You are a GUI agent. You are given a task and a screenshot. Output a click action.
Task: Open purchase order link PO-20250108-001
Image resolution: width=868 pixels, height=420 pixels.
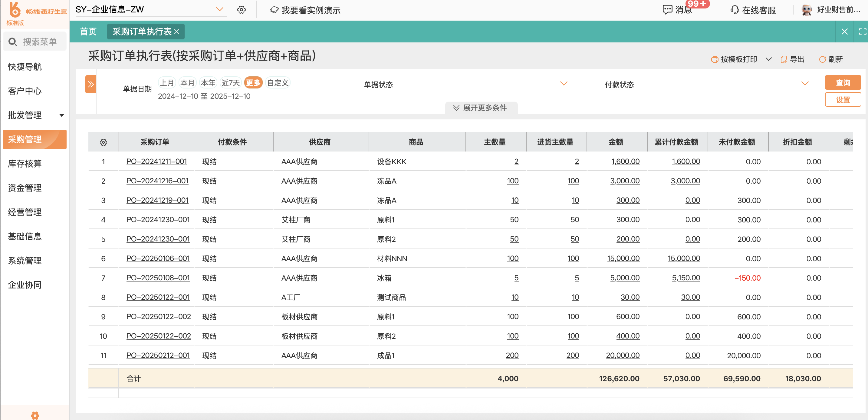(x=158, y=278)
